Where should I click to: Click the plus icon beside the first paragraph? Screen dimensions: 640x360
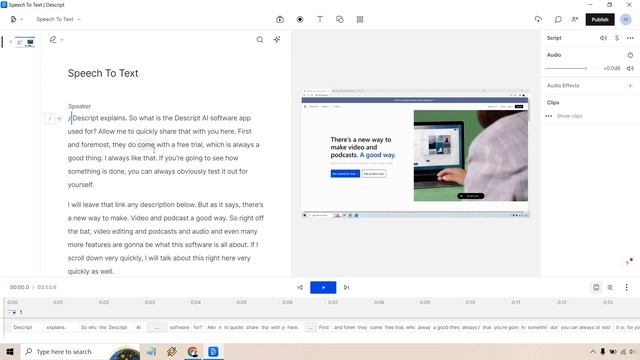click(59, 118)
